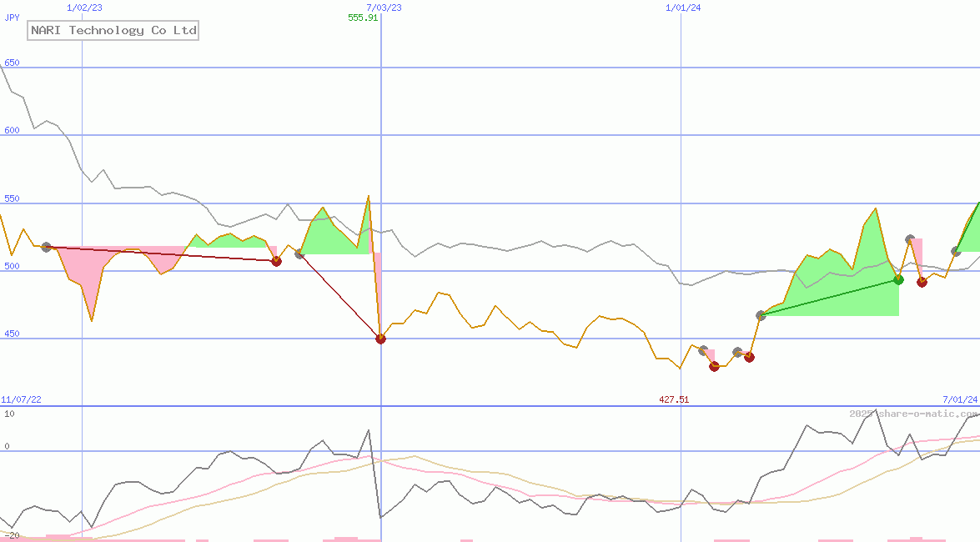
Task: Select the 1/01/24 date label
Action: pyautogui.click(x=682, y=8)
